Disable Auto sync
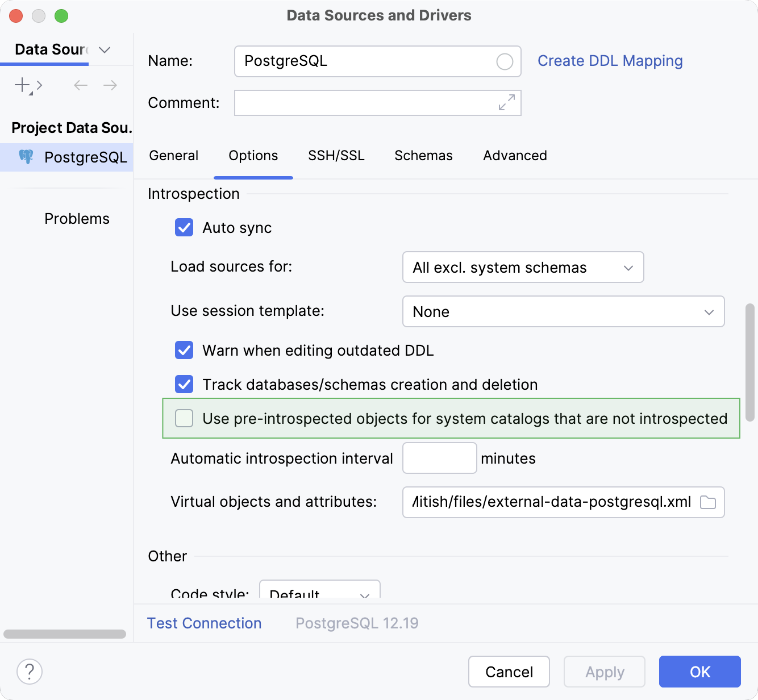758x700 pixels. (x=184, y=227)
